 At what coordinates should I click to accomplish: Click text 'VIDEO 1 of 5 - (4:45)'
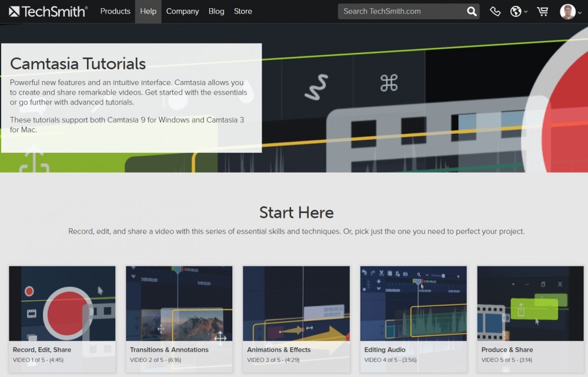tap(38, 360)
